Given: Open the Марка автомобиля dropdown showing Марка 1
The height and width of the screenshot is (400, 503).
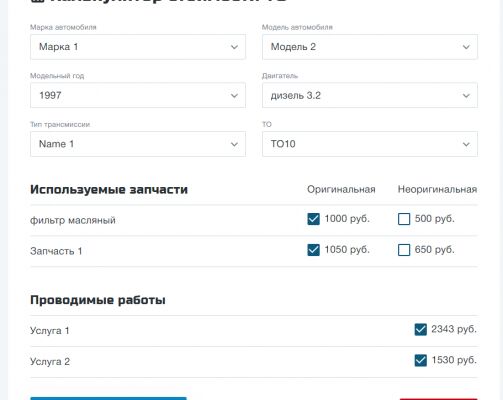Looking at the screenshot, I should (x=138, y=47).
